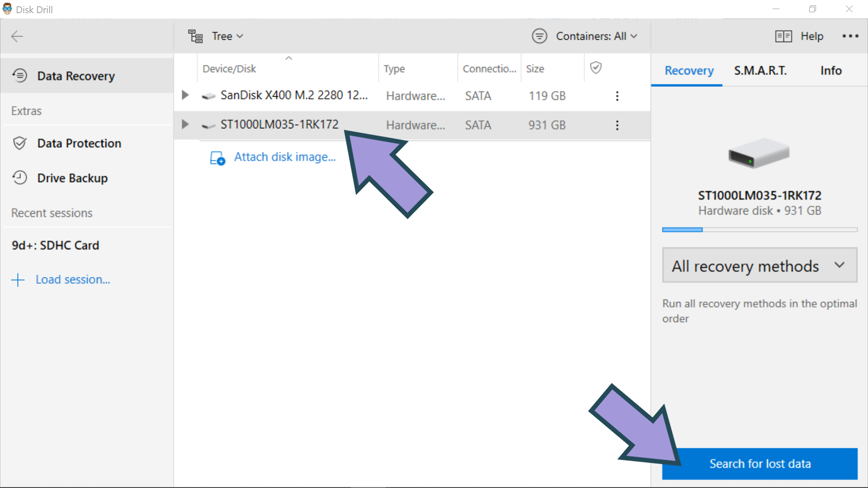The width and height of the screenshot is (868, 488).
Task: Click the back navigation arrow
Action: (x=17, y=36)
